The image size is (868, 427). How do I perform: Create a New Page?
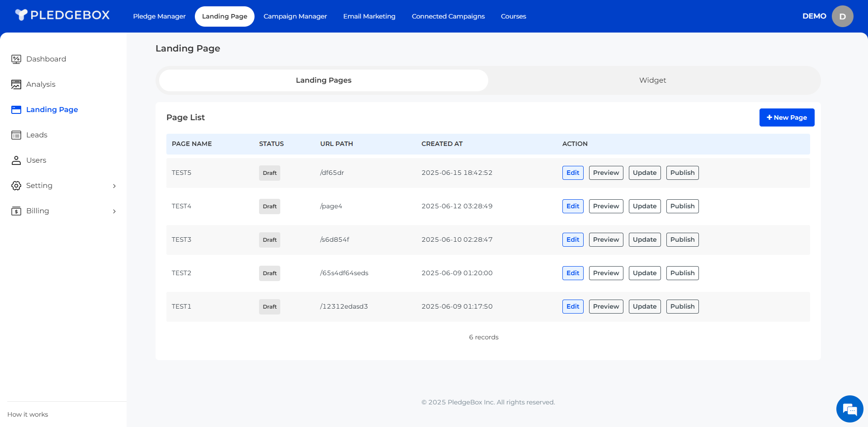[x=787, y=117]
